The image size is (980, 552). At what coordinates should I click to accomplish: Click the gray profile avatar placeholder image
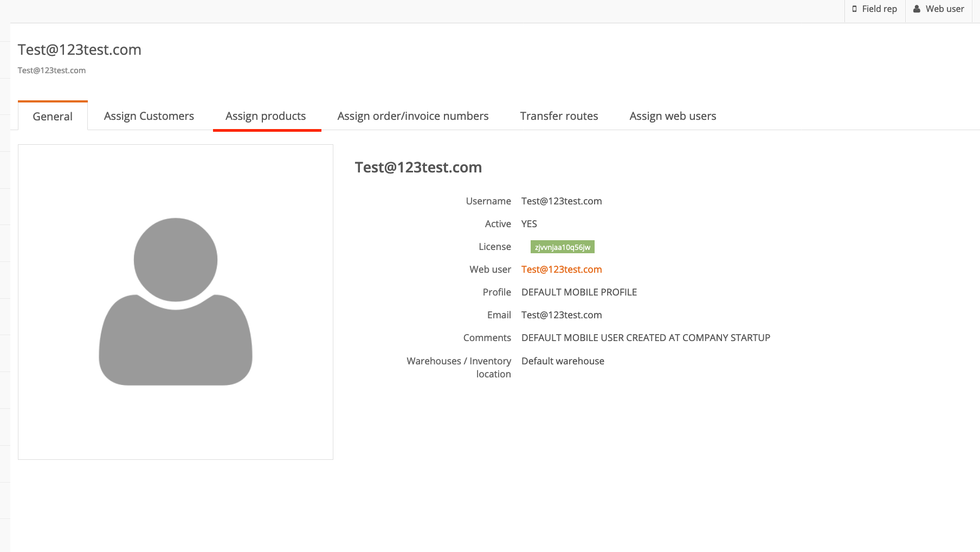175,301
